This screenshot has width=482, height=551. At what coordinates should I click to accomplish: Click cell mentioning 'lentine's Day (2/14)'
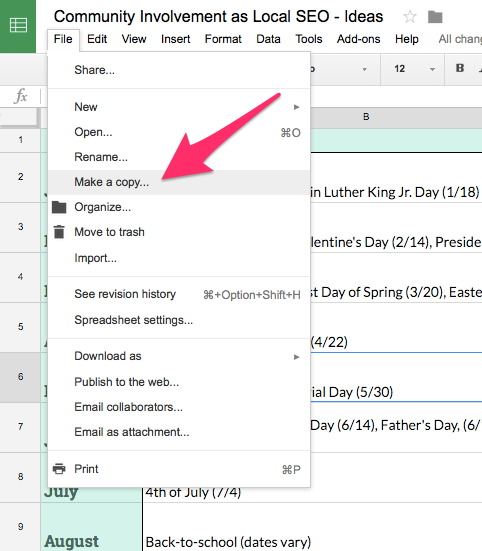click(396, 227)
